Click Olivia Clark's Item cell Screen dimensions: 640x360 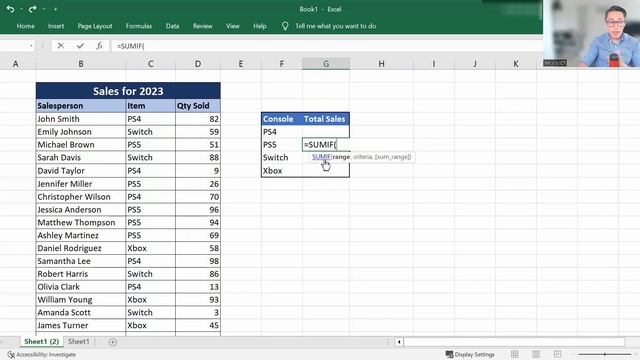coord(151,287)
